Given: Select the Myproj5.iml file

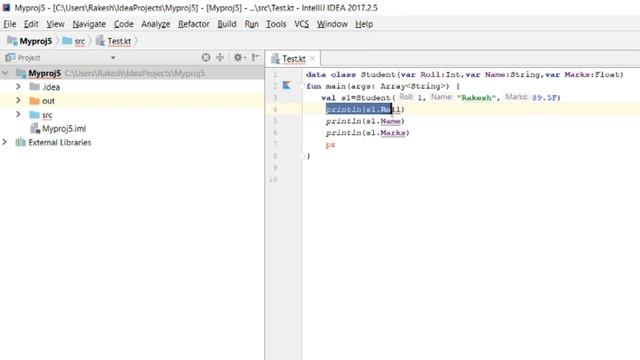Looking at the screenshot, I should [132, 129].
